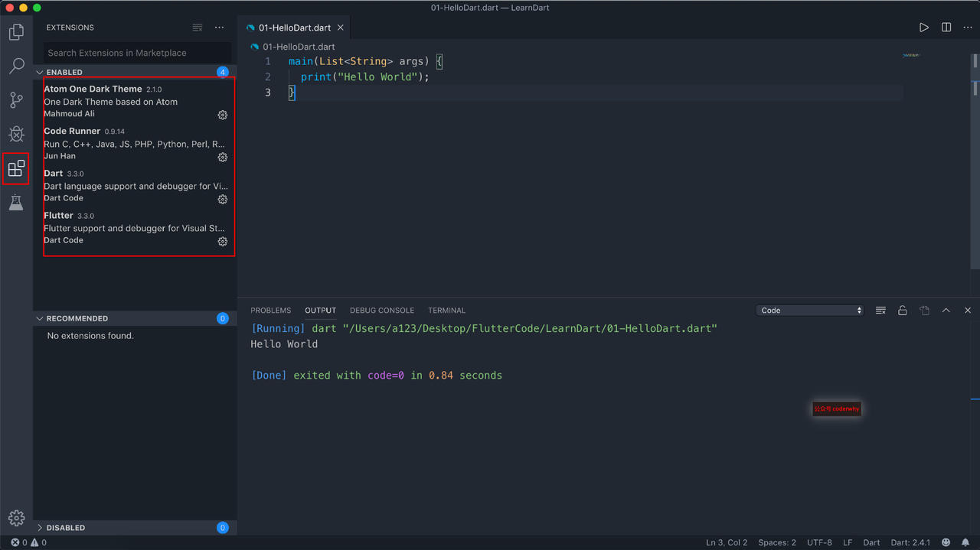The image size is (980, 550).
Task: Switch to the OUTPUT tab
Action: coord(320,311)
